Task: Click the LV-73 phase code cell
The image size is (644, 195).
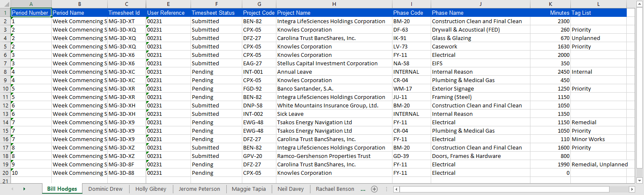Action: click(x=411, y=46)
